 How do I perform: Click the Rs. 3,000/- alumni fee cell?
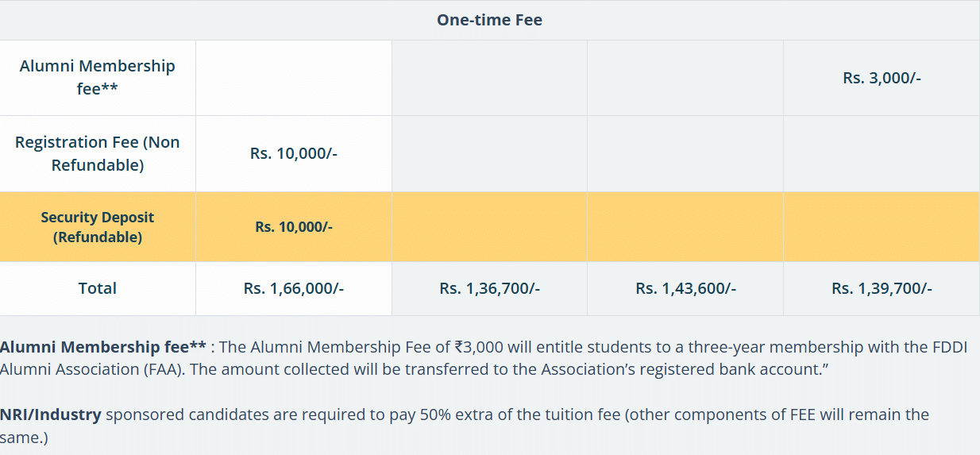click(882, 78)
